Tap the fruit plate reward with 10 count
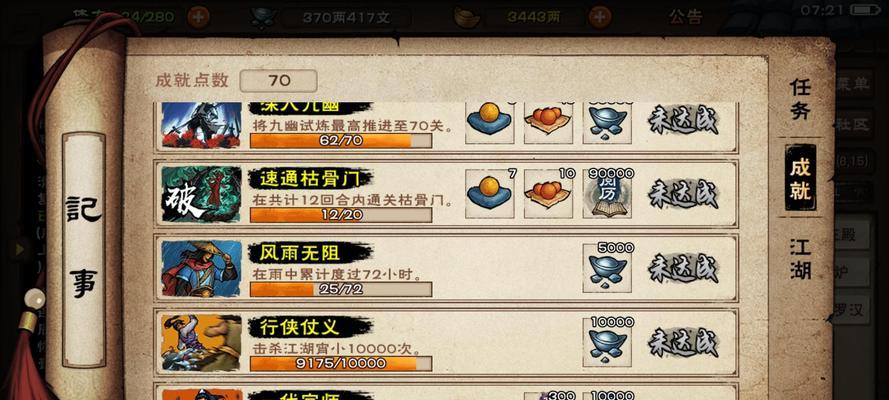Screen dimensions: 889x400 click(x=548, y=194)
